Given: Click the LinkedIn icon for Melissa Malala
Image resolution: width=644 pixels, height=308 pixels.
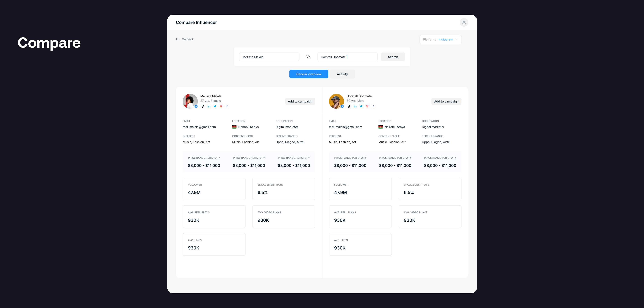Looking at the screenshot, I should click(x=209, y=106).
